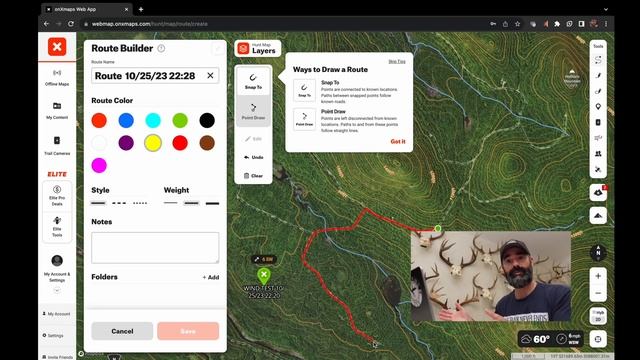Click the Snap To icon in tooltip
The image size is (640, 360).
(304, 90)
